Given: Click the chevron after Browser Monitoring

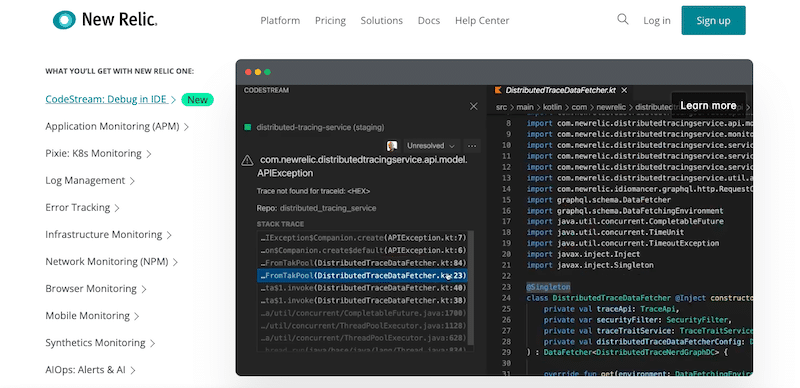Looking at the screenshot, I should tap(143, 289).
